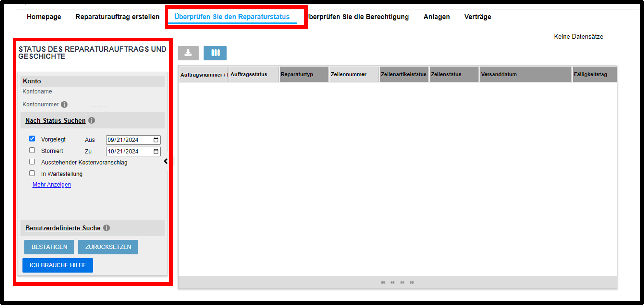The width and height of the screenshot is (644, 305).
Task: Click the Kontonummer info icon
Action: pos(64,104)
